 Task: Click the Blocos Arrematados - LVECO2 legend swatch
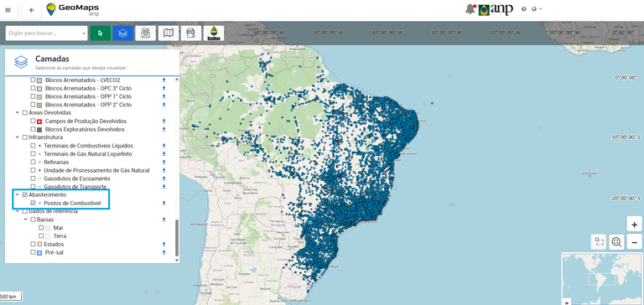[x=40, y=80]
